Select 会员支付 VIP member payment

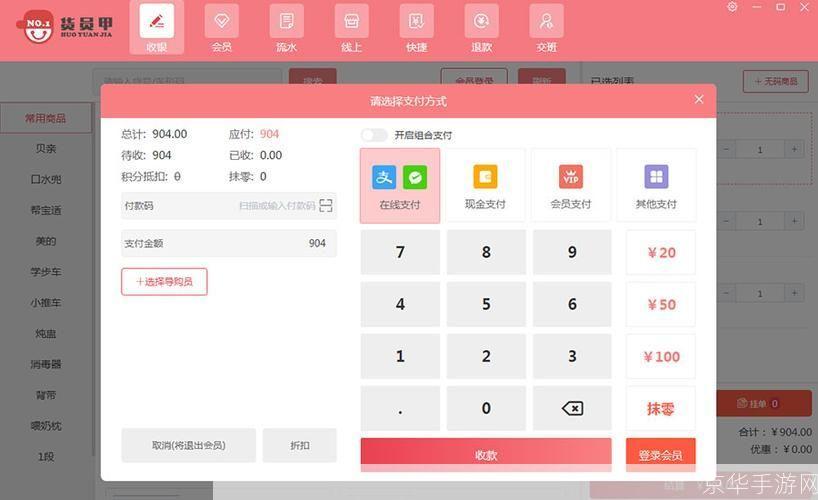tap(571, 185)
